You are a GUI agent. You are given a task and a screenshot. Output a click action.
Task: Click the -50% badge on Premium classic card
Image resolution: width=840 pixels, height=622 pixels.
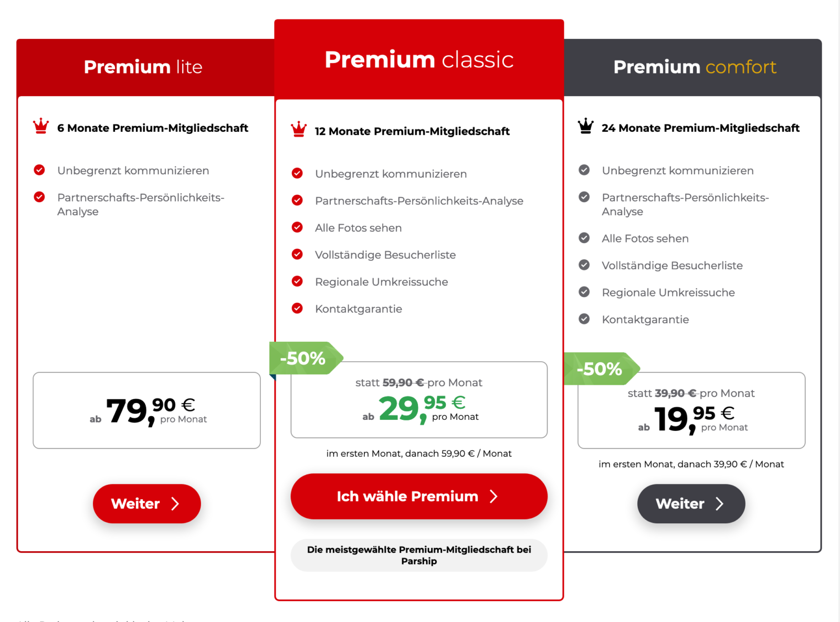[302, 358]
